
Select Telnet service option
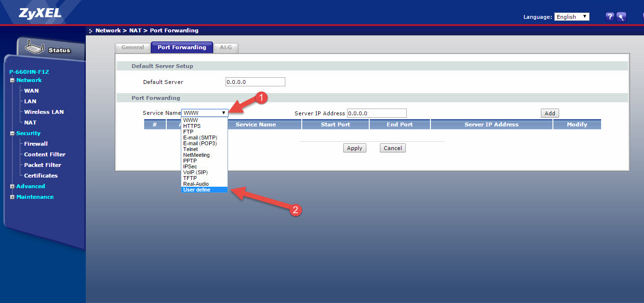[x=204, y=149]
